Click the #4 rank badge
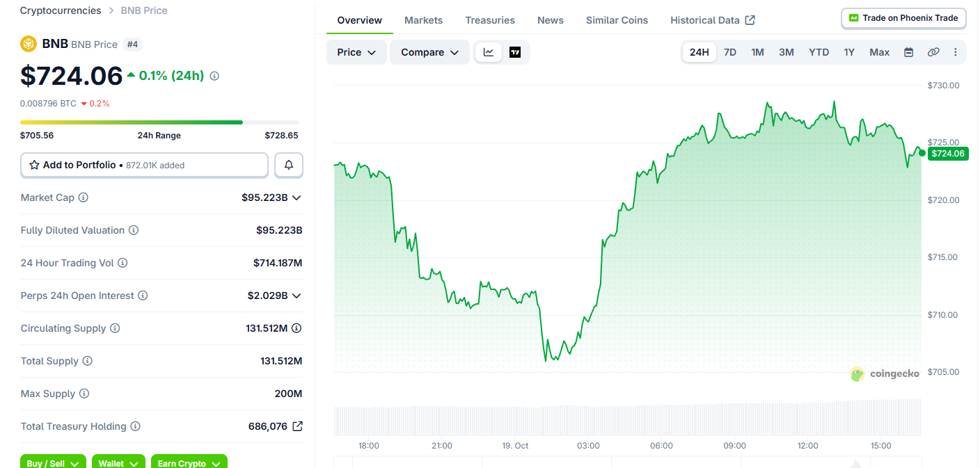Viewport: 980px width, 468px height. pos(132,44)
